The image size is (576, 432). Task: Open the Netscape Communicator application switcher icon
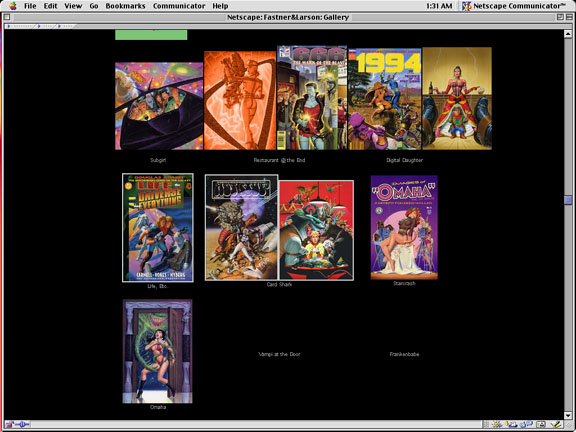click(467, 6)
